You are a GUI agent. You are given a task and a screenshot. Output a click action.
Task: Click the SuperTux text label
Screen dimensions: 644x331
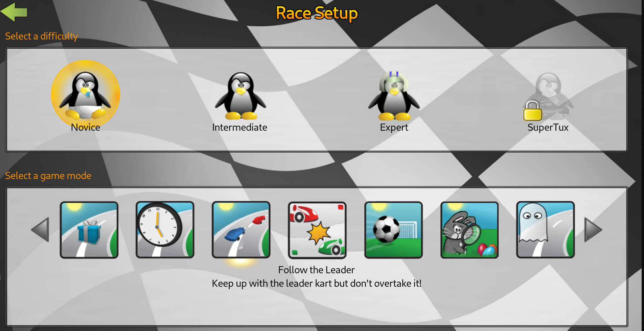coord(548,127)
